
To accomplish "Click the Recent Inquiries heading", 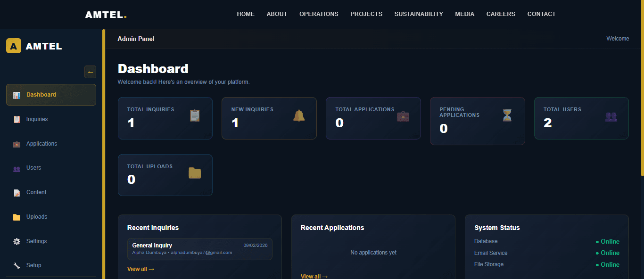I will [153, 228].
